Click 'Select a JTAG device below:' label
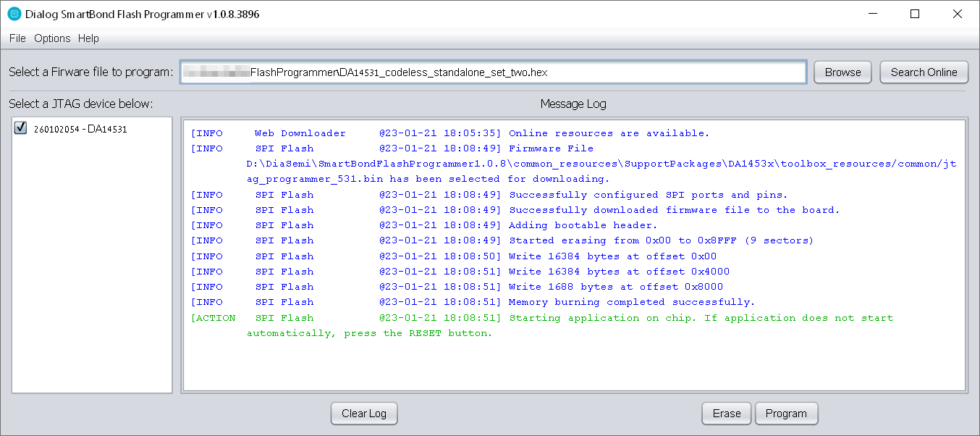Image resolution: width=980 pixels, height=436 pixels. click(81, 104)
